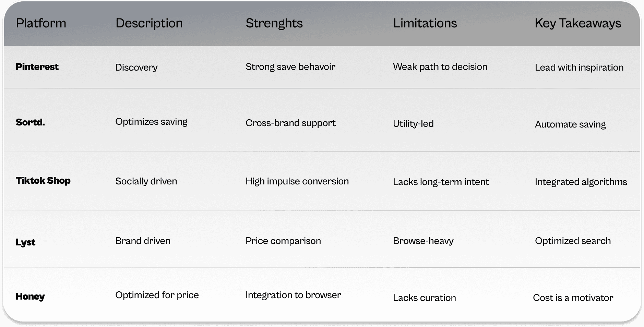Image resolution: width=644 pixels, height=327 pixels.
Task: Click the Sortd. platform name
Action: tap(30, 122)
